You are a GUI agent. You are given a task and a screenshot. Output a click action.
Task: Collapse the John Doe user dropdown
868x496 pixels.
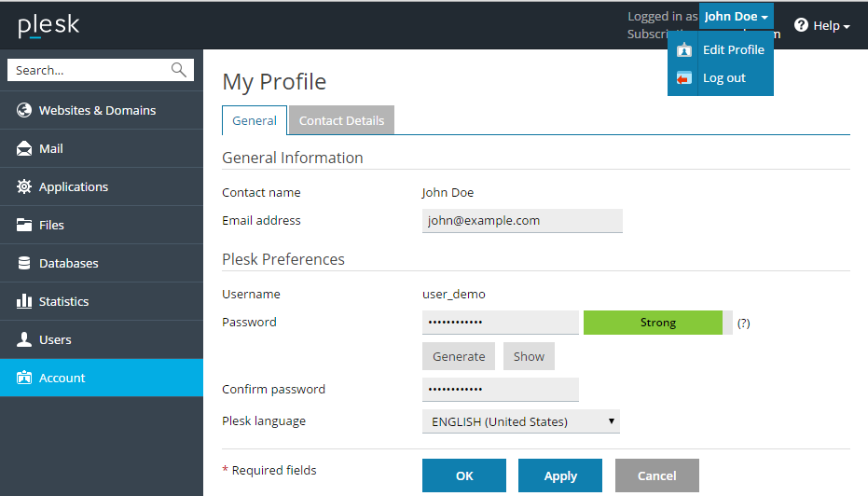[736, 17]
